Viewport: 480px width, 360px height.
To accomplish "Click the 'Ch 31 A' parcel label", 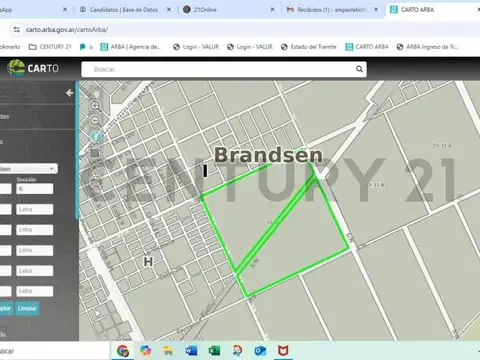I will coord(442,146).
